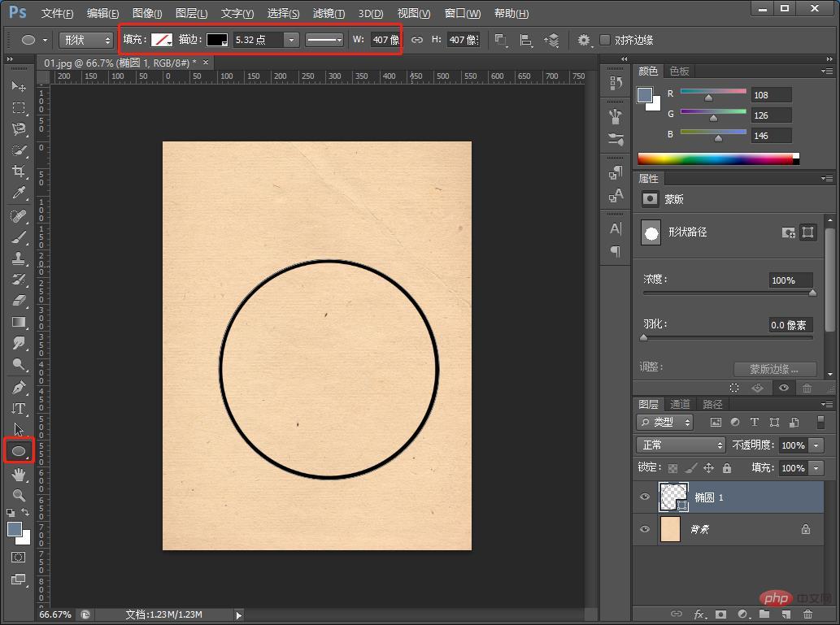
Task: Open layer 填充 percentage dropdown arrow
Action: click(816, 468)
